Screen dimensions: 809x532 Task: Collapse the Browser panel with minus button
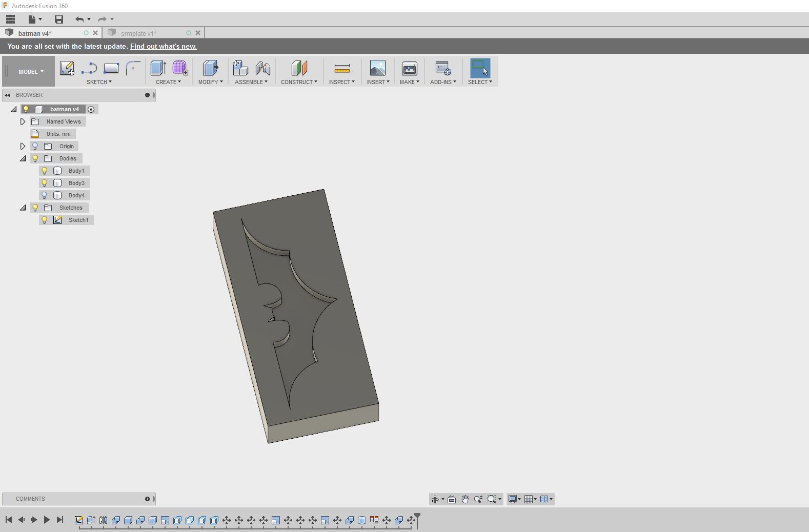tap(147, 95)
